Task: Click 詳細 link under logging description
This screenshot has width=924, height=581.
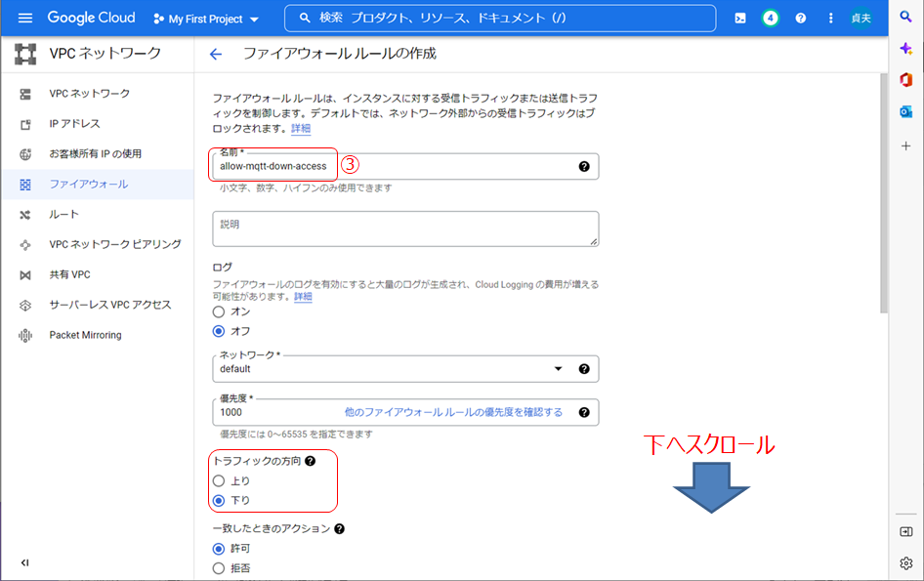Action: [x=303, y=296]
